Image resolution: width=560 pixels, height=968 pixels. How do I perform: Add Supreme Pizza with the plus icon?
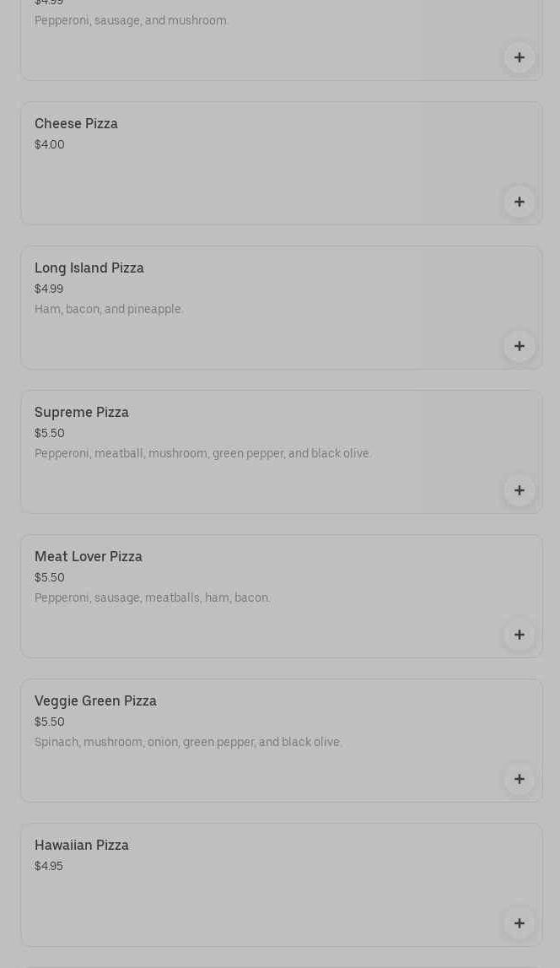(x=520, y=490)
